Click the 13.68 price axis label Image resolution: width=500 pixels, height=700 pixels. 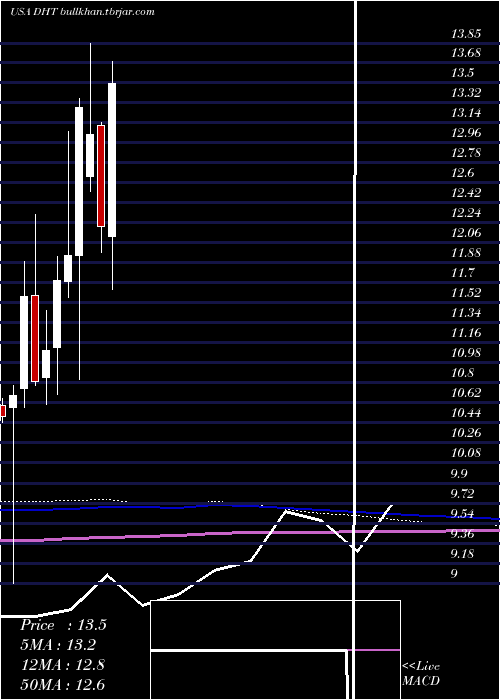pyautogui.click(x=466, y=53)
